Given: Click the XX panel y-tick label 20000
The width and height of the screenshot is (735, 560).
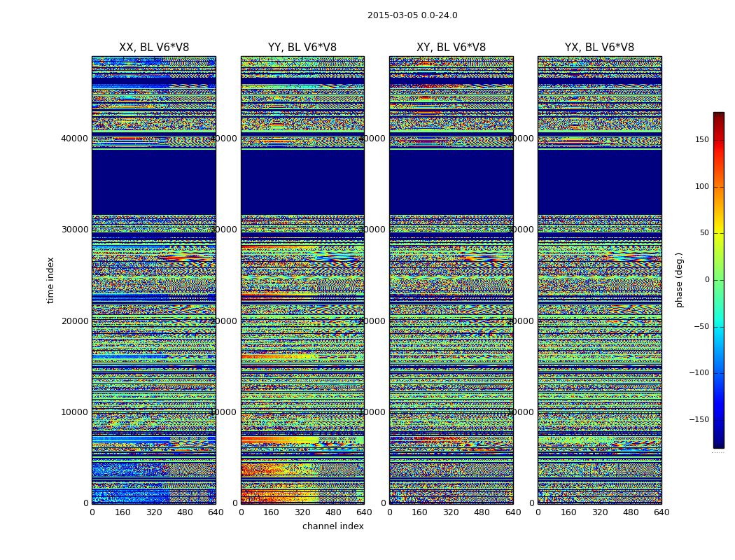Looking at the screenshot, I should click(74, 321).
